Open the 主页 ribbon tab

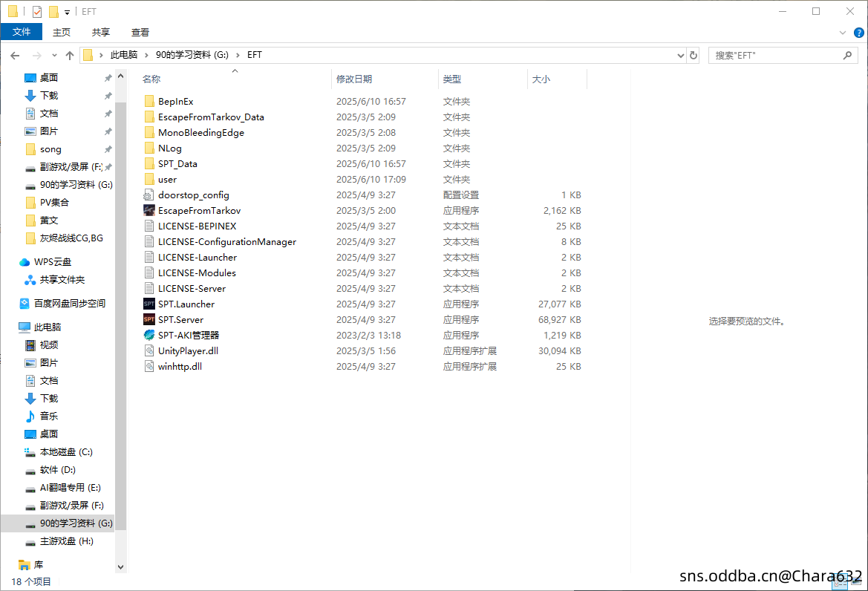click(x=62, y=33)
